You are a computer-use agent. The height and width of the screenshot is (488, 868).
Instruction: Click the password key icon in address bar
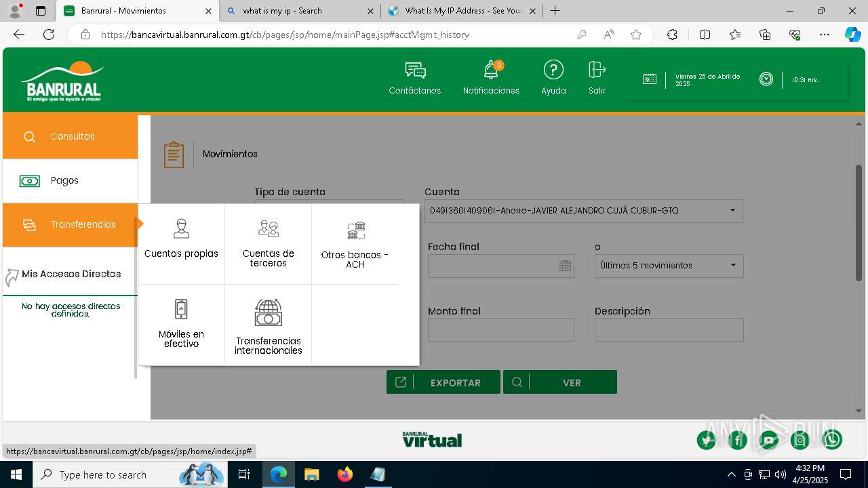(581, 35)
